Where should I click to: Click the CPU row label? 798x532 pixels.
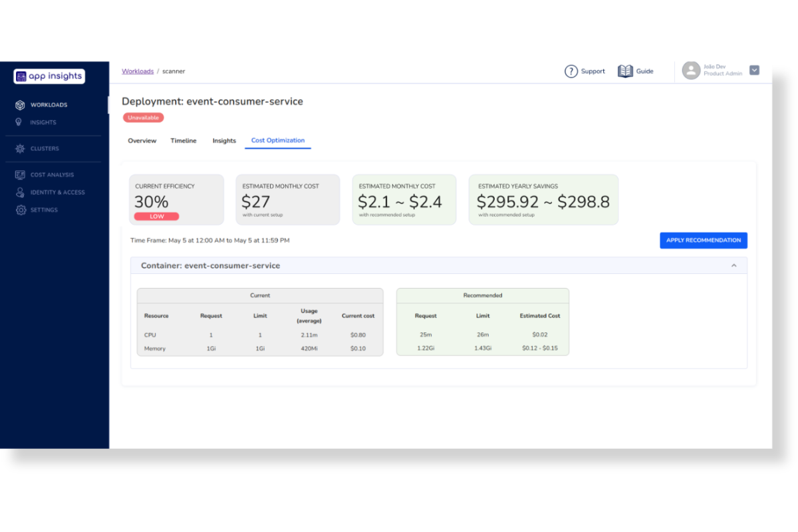point(150,335)
